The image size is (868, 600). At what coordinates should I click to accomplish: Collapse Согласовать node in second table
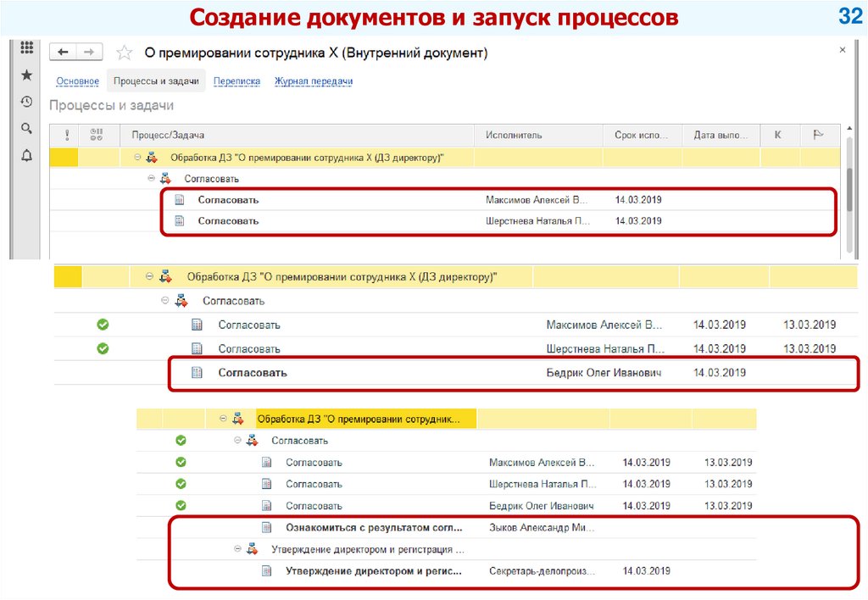point(165,301)
